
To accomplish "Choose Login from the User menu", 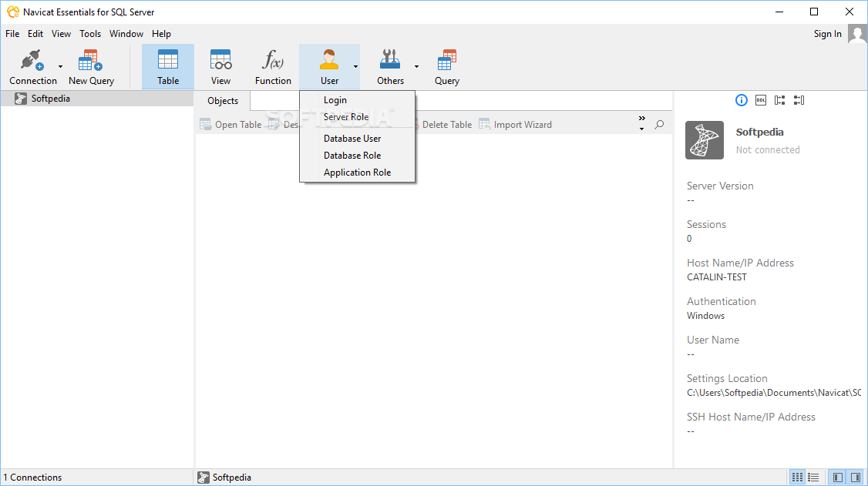I will (357, 100).
